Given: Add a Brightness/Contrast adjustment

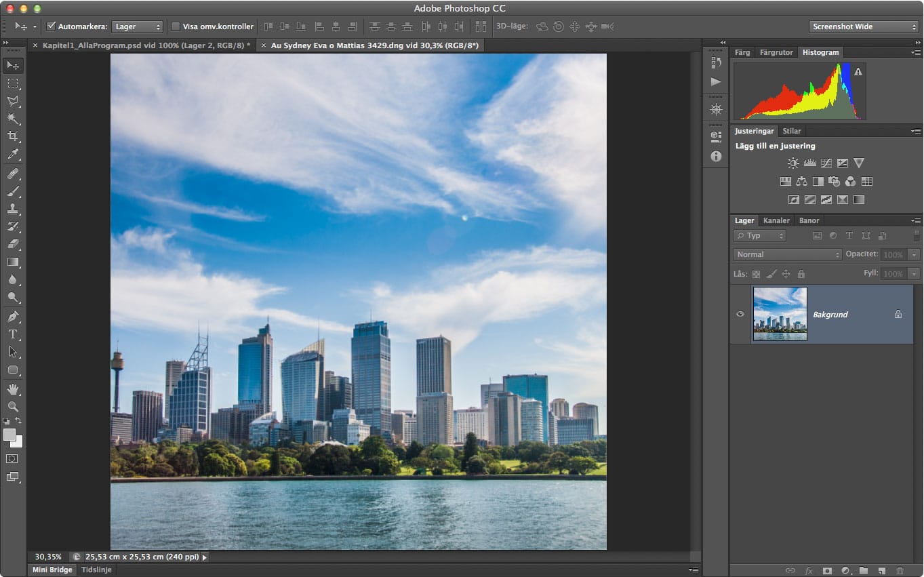Looking at the screenshot, I should pos(792,163).
